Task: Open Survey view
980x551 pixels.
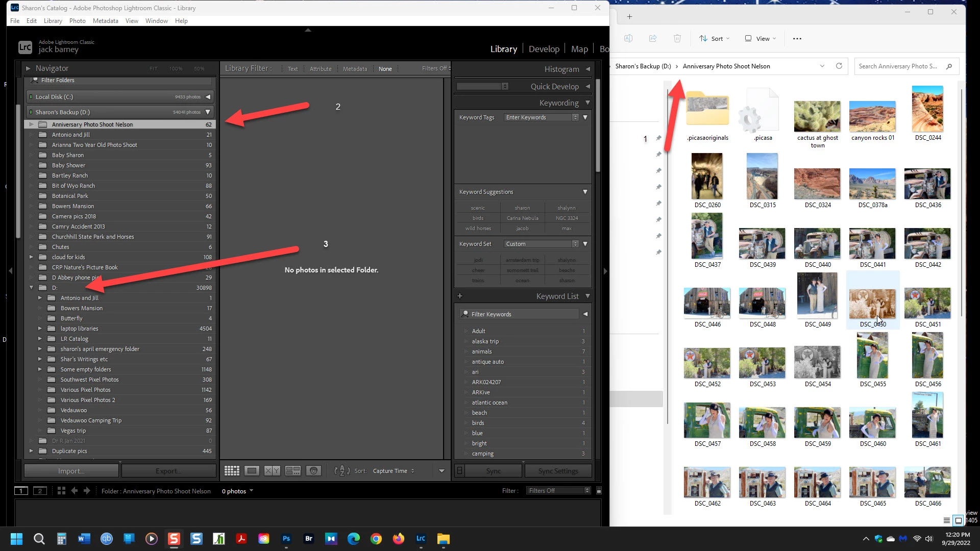Action: coord(293,471)
